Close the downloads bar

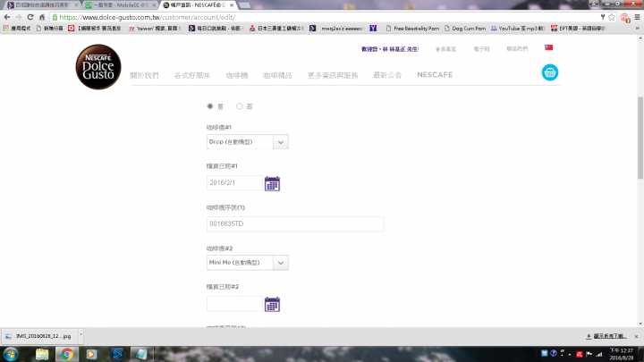pos(636,336)
